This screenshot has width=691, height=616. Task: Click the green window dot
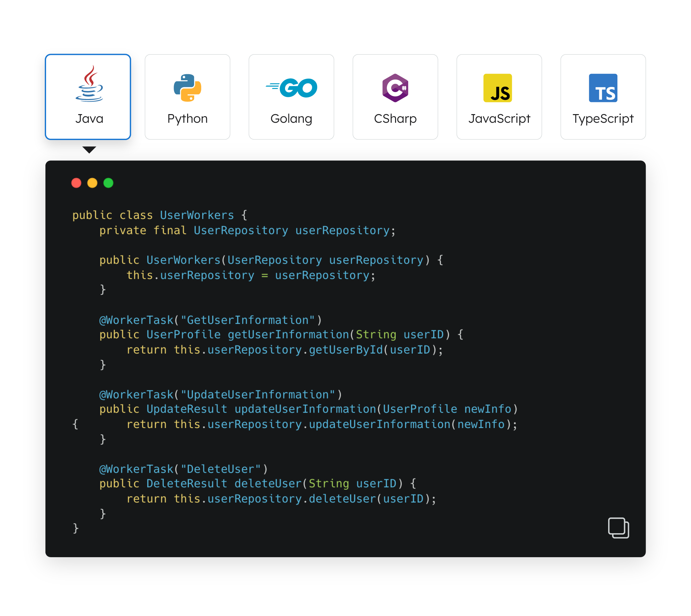coord(108,183)
